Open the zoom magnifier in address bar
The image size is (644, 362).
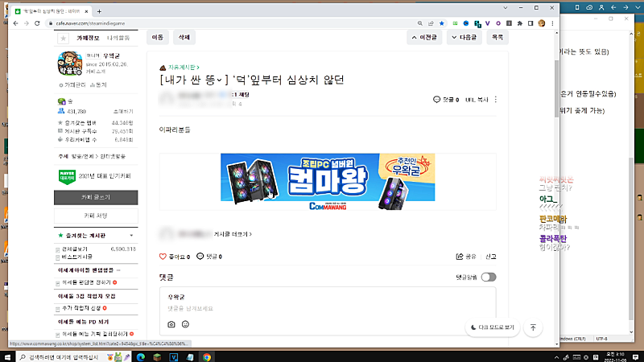pyautogui.click(x=419, y=23)
